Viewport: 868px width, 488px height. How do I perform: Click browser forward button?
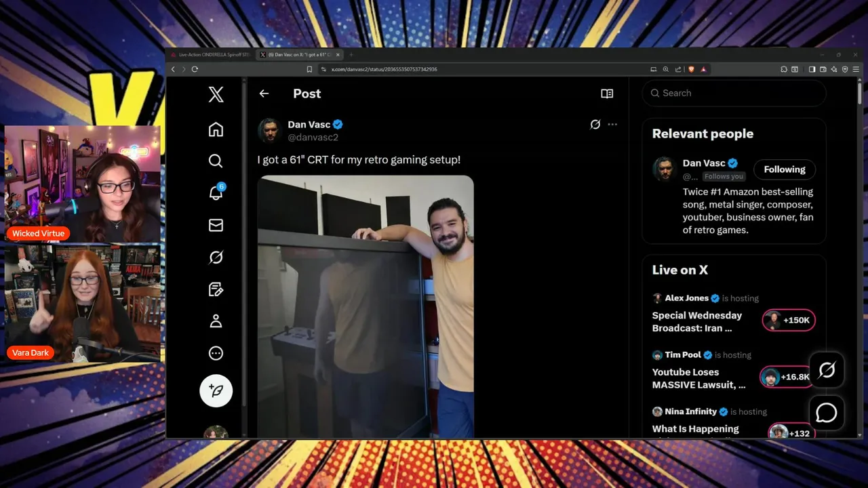click(183, 69)
